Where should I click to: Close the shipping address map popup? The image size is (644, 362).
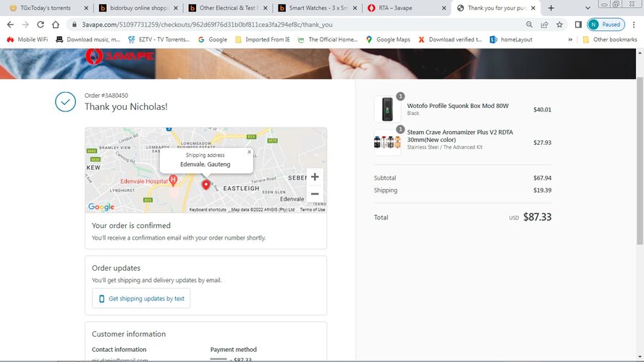click(250, 152)
